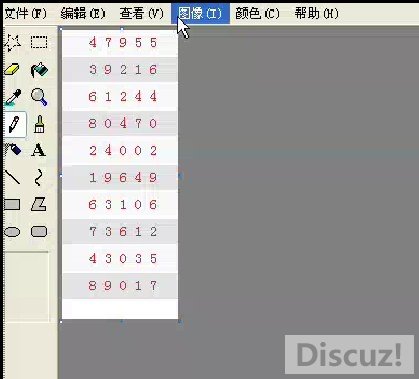This screenshot has width=419, height=379.
Task: Choose the Fill With Color bucket
Action: click(x=39, y=70)
